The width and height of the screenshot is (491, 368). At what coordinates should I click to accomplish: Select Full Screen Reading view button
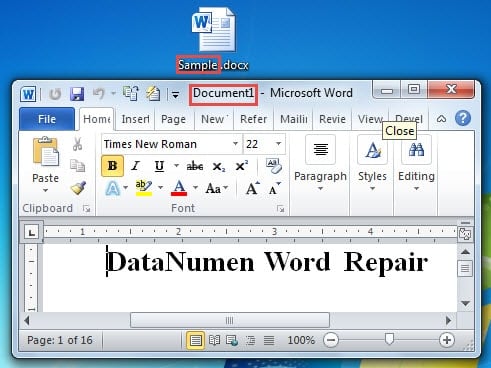point(214,340)
